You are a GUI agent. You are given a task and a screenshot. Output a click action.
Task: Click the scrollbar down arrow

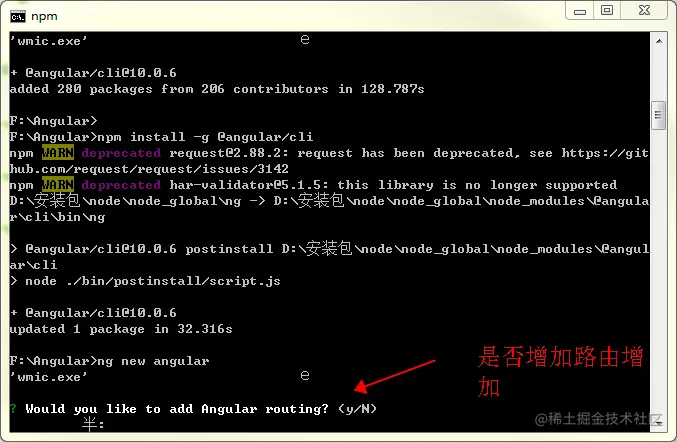[x=659, y=423]
